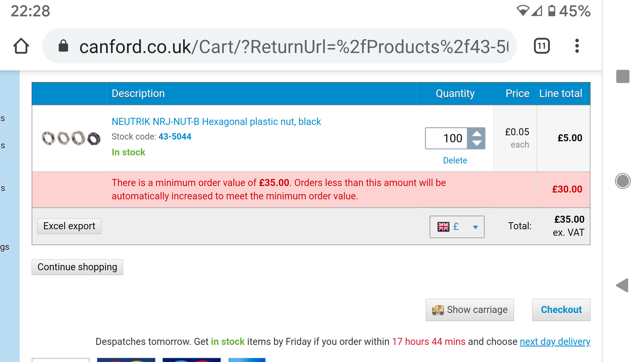This screenshot has height=362, width=644.
Task: Tap the Android recent apps square
Action: pyautogui.click(x=623, y=76)
